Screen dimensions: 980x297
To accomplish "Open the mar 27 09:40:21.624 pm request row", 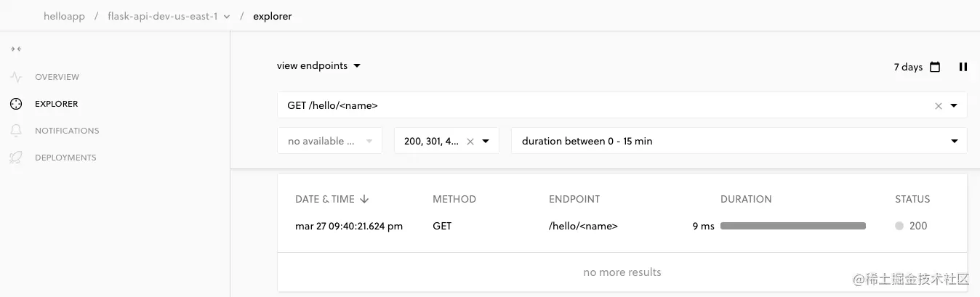I will 622,226.
